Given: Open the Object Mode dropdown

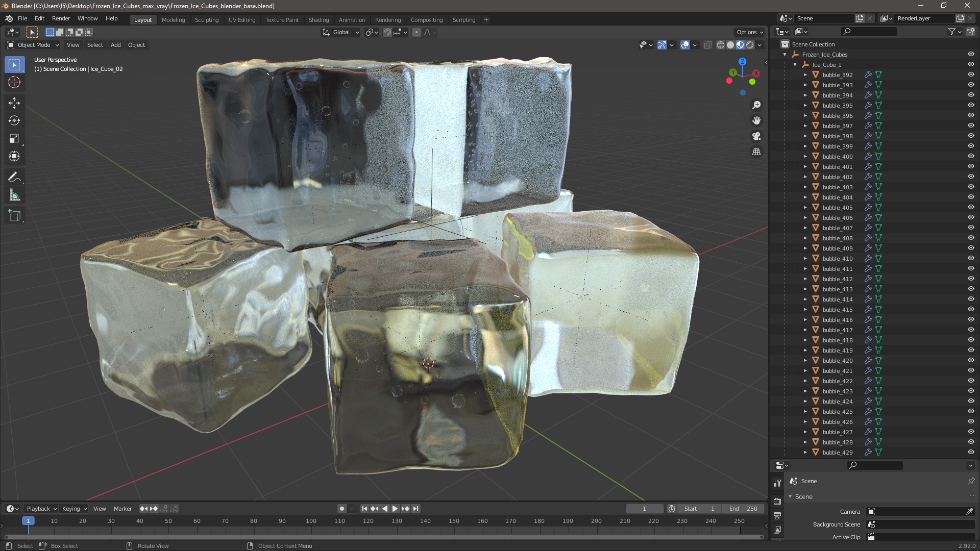Looking at the screenshot, I should 33,45.
